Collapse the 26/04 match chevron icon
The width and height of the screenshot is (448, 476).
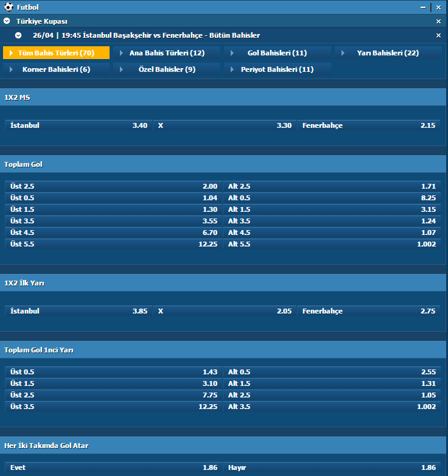[x=18, y=35]
